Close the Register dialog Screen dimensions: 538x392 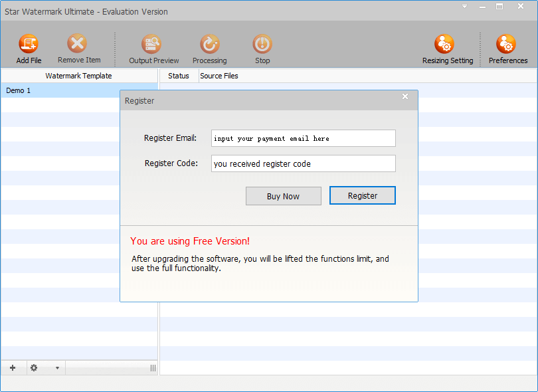405,96
